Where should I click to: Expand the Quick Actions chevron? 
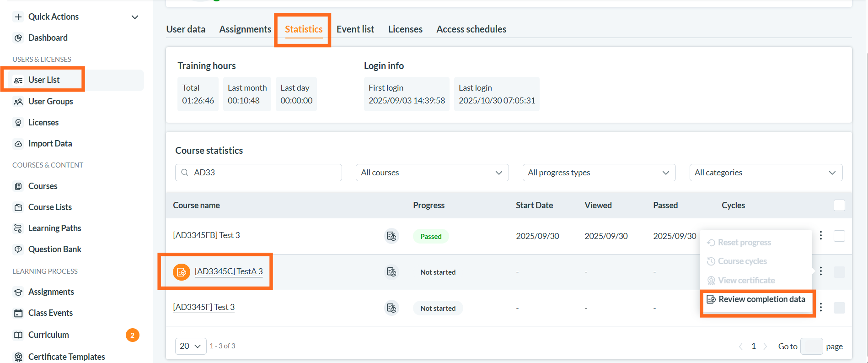tap(135, 17)
